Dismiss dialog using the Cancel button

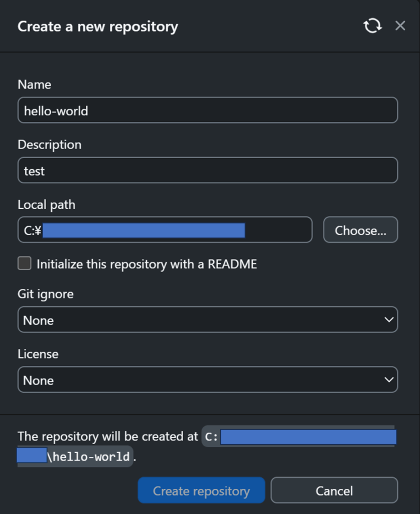point(334,490)
